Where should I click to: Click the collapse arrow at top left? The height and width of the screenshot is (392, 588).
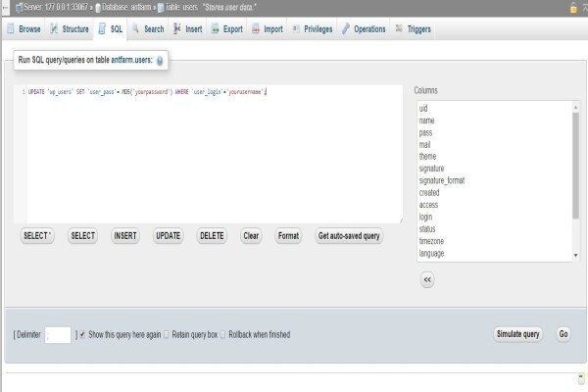coord(5,8)
